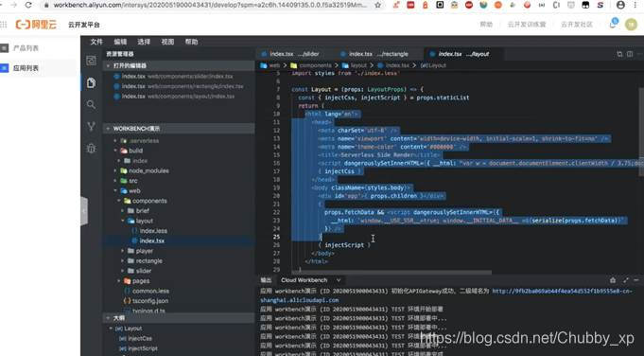Viewport: 644px width, 356px height.
Task: Open the notification bell in Aliyun header
Action: [613, 24]
